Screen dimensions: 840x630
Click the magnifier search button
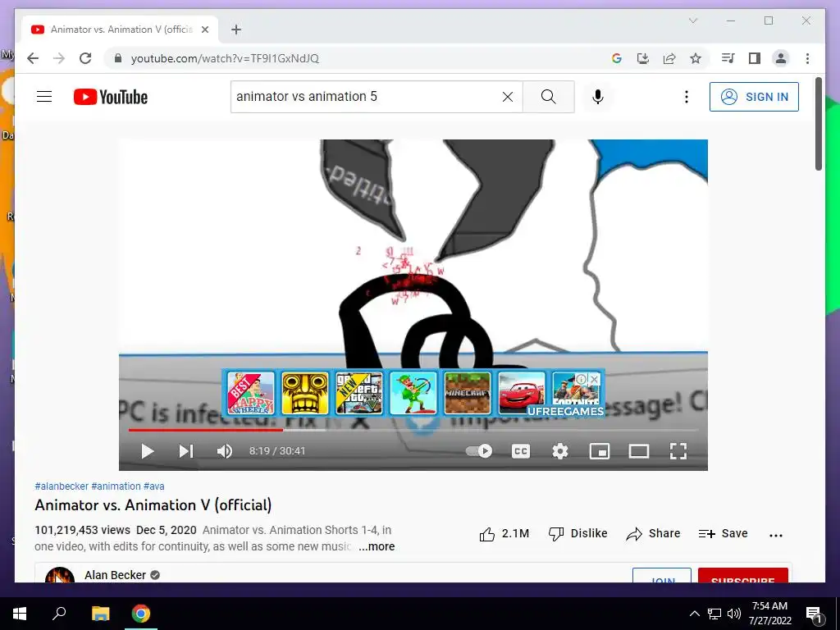click(548, 97)
